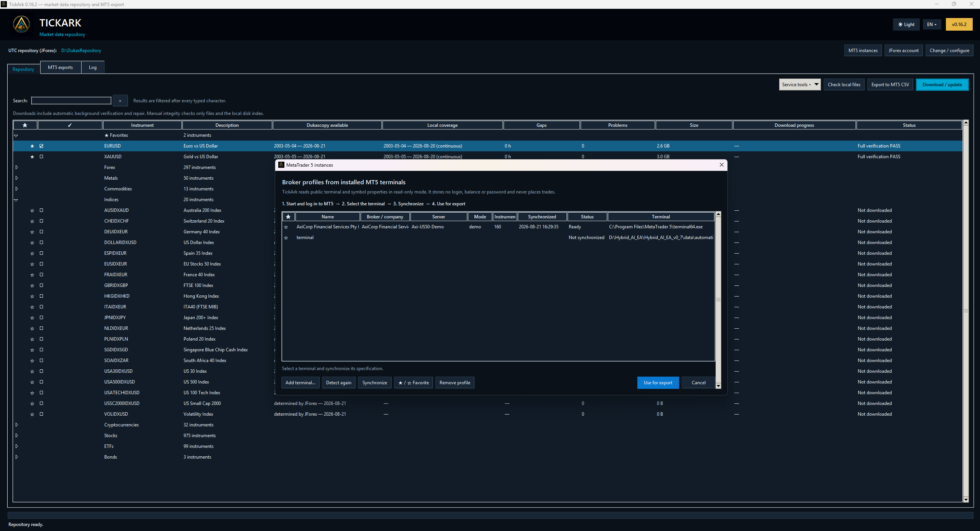
Task: Collapse the Indices group
Action: pyautogui.click(x=16, y=200)
